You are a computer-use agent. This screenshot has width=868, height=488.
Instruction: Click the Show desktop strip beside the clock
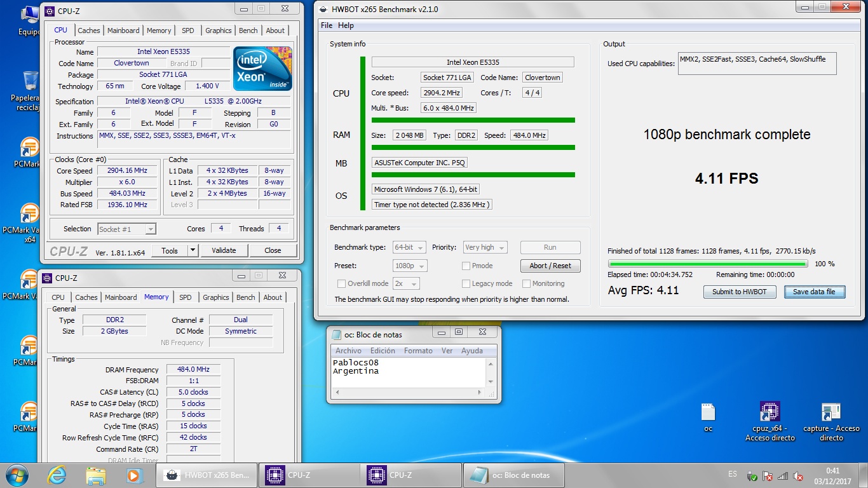864,475
